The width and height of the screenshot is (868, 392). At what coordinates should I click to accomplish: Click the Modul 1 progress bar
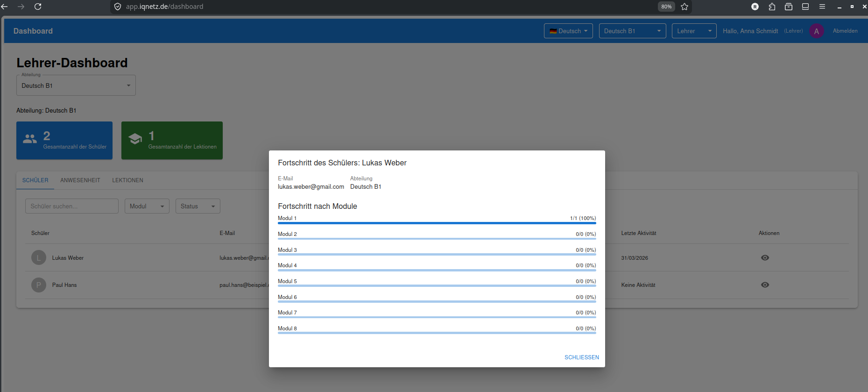437,223
